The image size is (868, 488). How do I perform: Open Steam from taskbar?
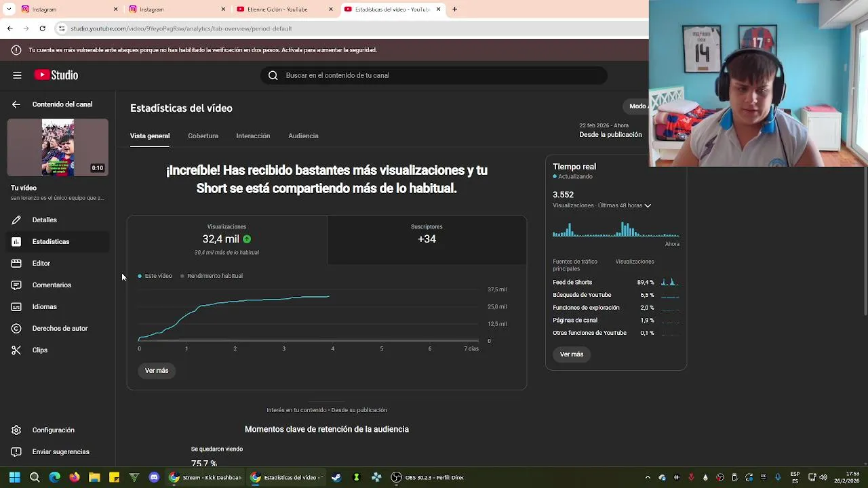[x=336, y=477]
